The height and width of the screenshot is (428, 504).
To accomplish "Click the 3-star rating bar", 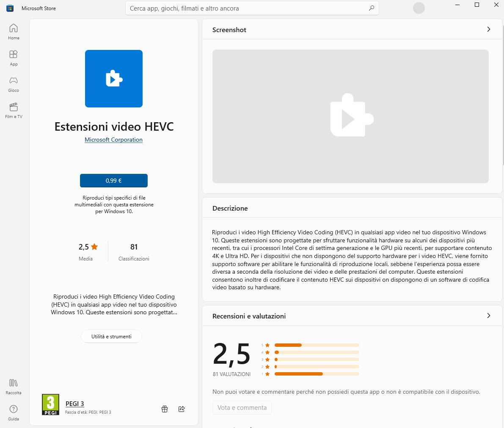I will click(317, 359).
